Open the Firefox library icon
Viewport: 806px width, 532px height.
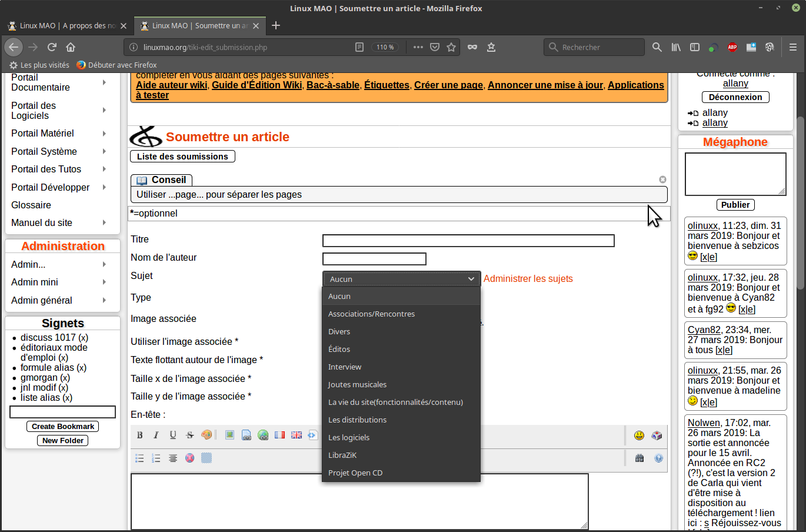pos(676,47)
